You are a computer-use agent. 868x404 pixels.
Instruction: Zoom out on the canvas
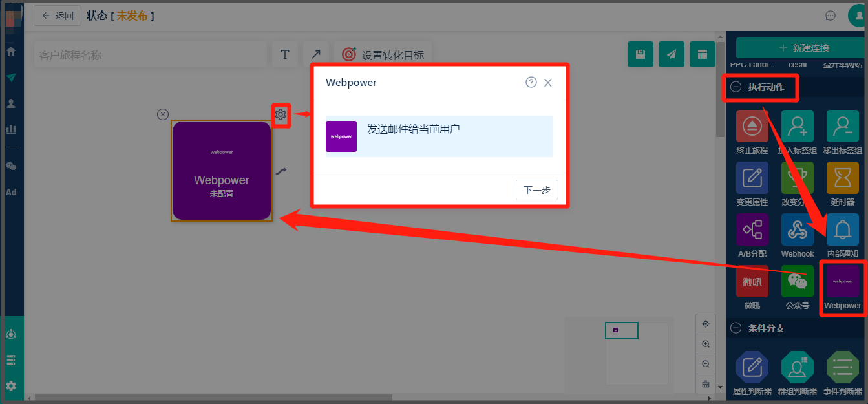706,364
